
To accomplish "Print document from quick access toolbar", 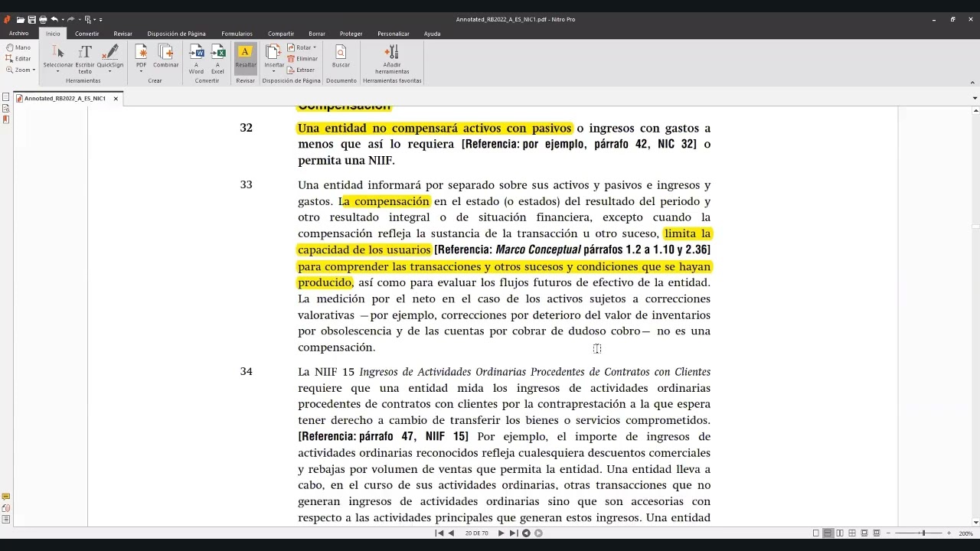I will [43, 19].
